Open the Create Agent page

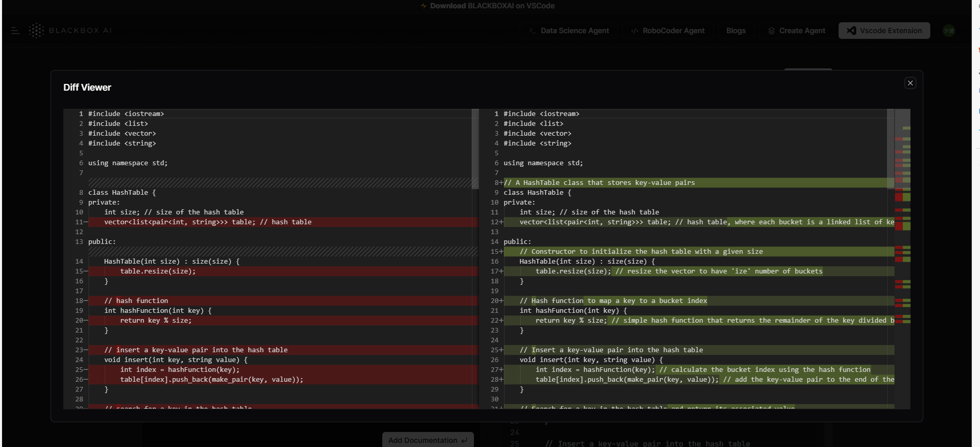point(796,31)
